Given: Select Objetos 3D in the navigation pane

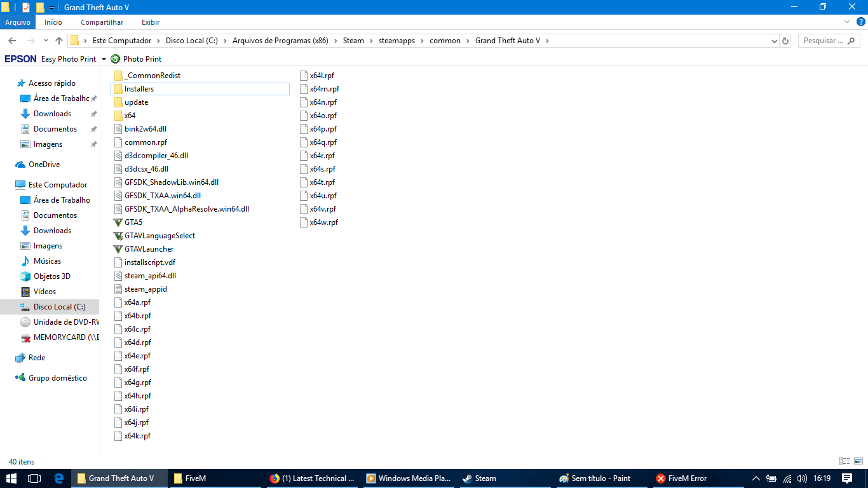Looking at the screenshot, I should click(x=51, y=276).
